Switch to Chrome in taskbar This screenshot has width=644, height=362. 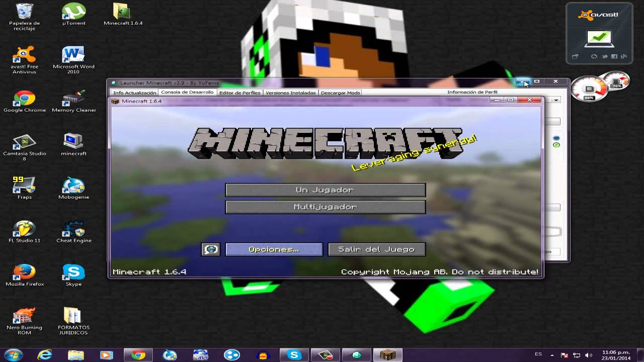[138, 355]
